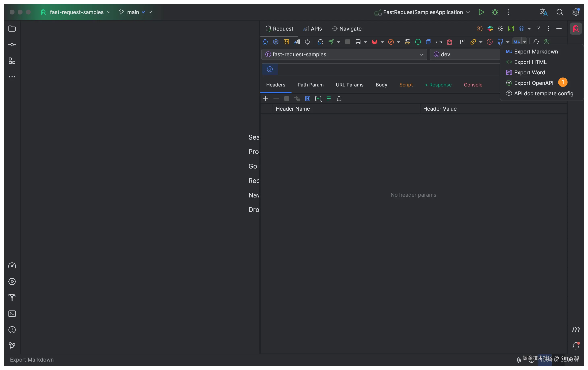Viewport: 588px width, 370px height.
Task: Click the add header plus button
Action: pos(265,99)
